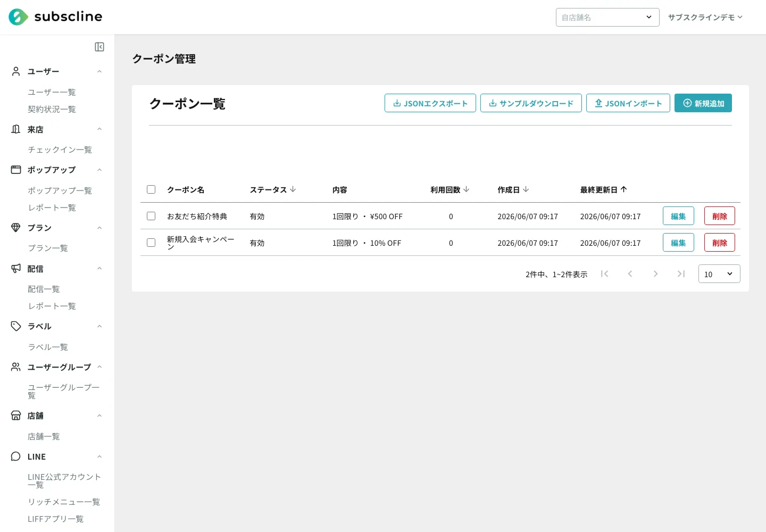The width and height of the screenshot is (766, 532).
Task: Click the user person icon in sidebar
Action: click(x=16, y=71)
